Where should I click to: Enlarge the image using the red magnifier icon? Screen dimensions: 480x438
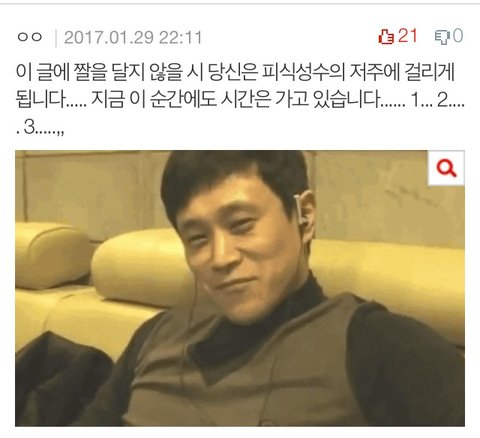(x=446, y=168)
